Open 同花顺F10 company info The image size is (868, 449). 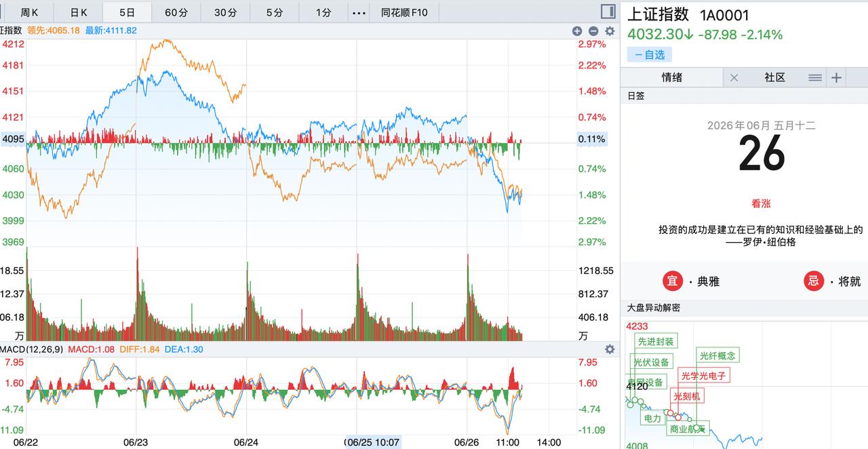(x=404, y=12)
